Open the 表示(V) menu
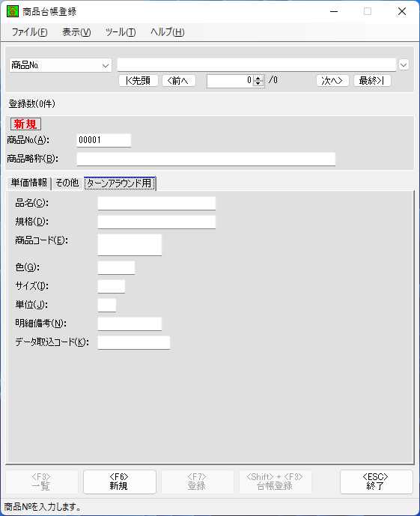 pyautogui.click(x=76, y=32)
